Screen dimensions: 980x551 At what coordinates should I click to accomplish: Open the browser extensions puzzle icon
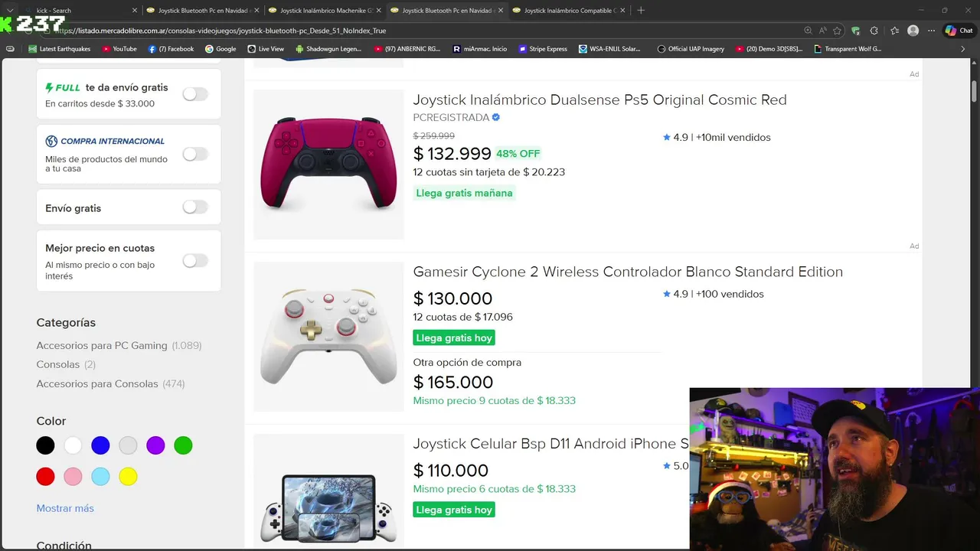pos(874,31)
